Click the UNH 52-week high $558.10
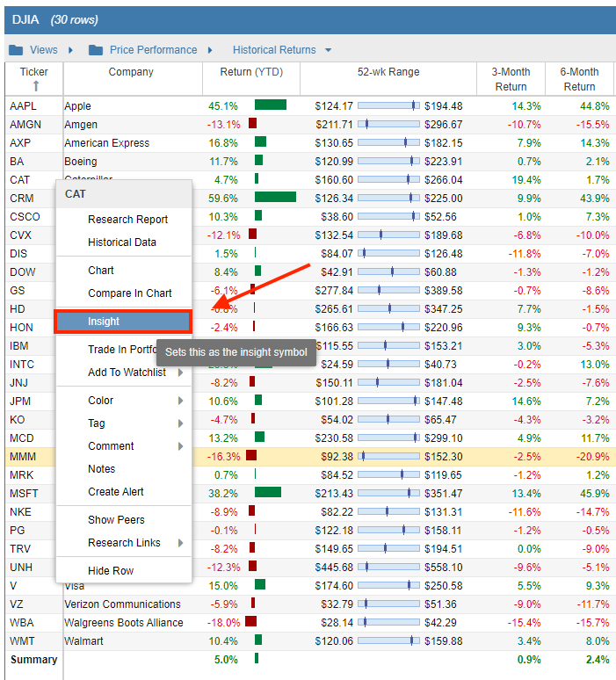This screenshot has width=616, height=680. click(444, 568)
